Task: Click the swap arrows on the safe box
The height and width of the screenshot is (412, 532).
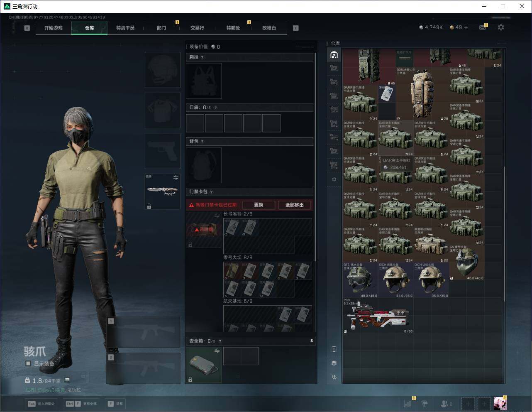Action: pyautogui.click(x=217, y=351)
